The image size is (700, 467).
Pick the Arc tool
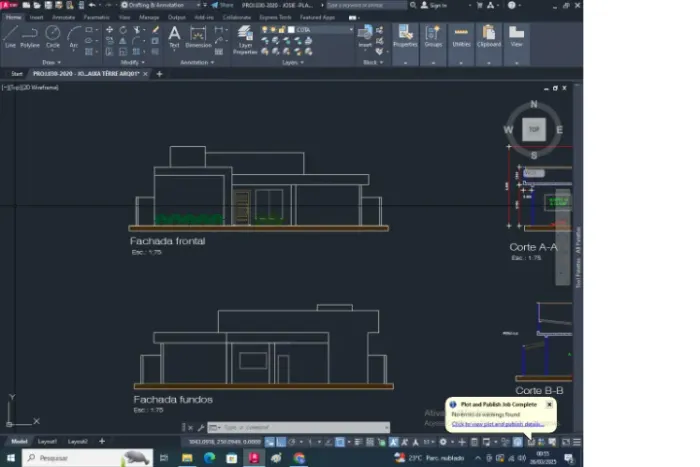(x=73, y=37)
